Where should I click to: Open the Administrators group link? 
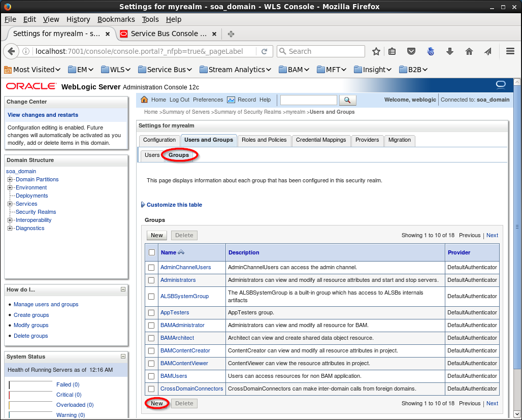pos(178,280)
